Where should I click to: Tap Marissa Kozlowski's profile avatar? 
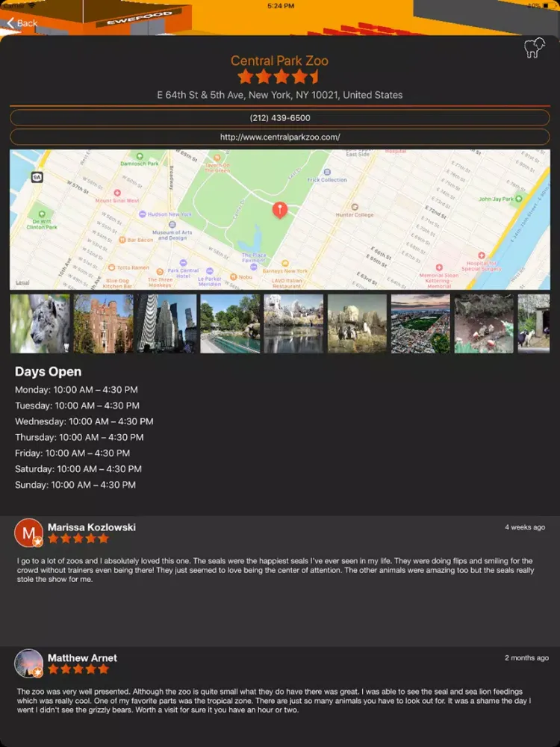(28, 533)
